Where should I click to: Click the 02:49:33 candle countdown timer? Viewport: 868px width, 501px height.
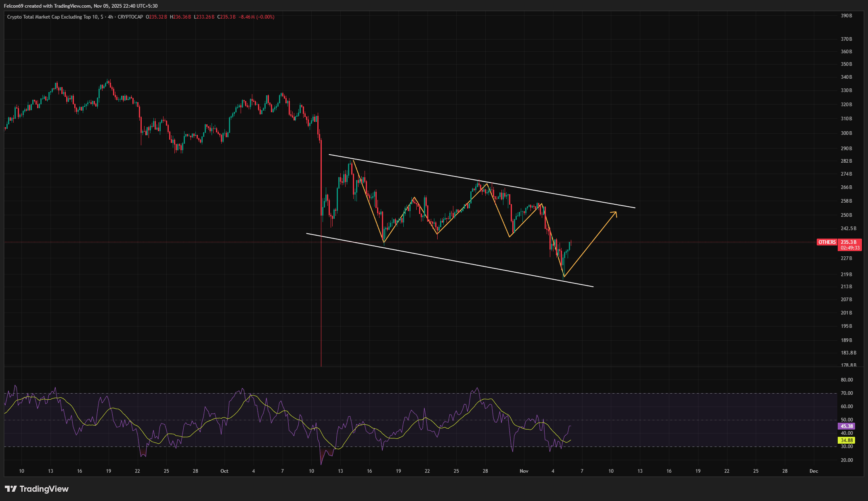(850, 248)
